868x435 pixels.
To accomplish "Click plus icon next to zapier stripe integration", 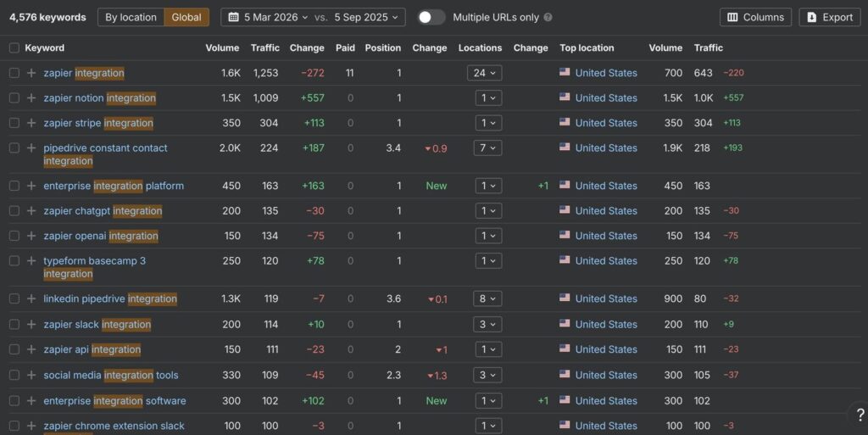I will point(31,123).
